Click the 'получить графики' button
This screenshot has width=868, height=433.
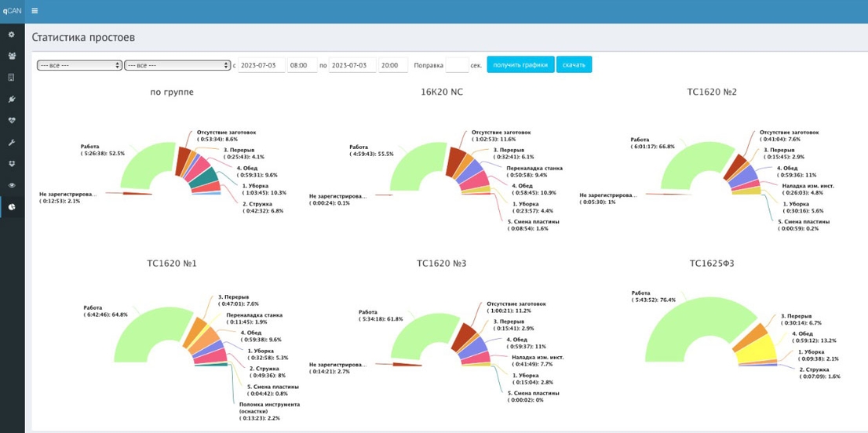[x=520, y=64]
